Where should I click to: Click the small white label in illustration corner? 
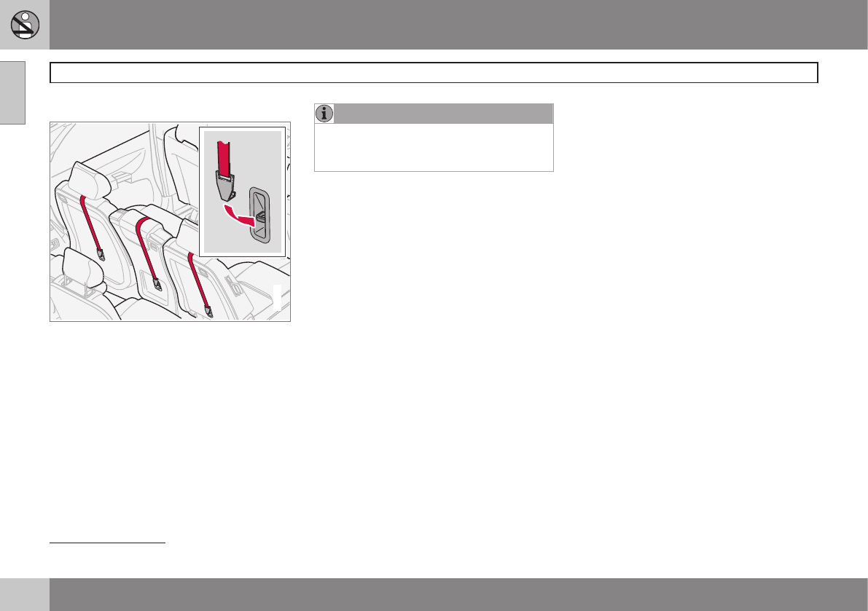[x=277, y=299]
